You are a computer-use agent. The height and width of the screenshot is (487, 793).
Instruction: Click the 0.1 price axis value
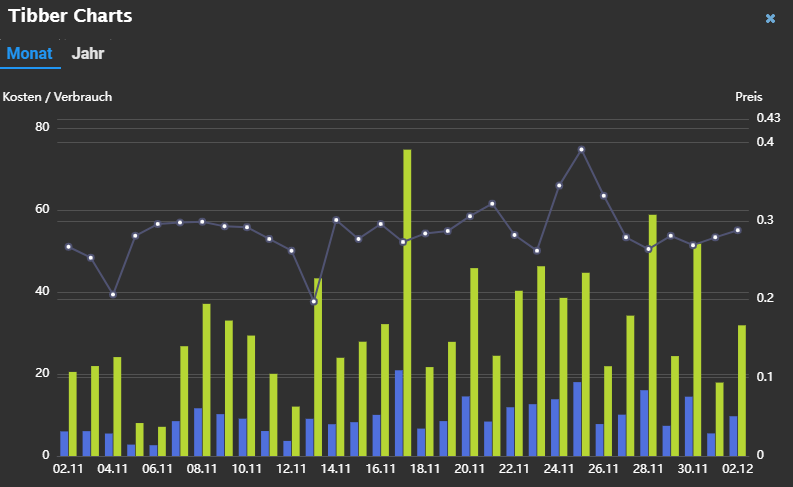click(765, 377)
